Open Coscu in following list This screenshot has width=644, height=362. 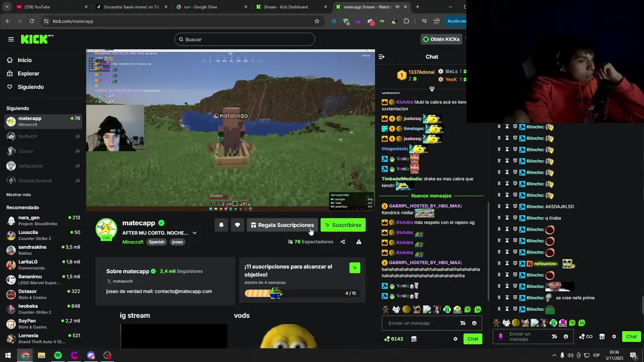pos(43,151)
